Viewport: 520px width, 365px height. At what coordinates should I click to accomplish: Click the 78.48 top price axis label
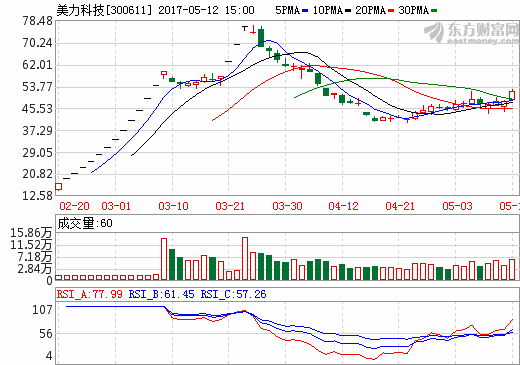tap(37, 21)
